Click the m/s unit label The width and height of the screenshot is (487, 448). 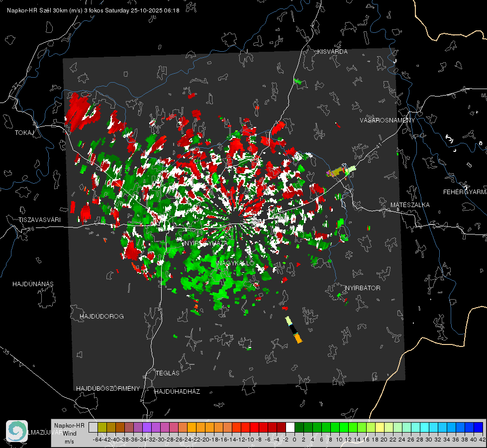click(x=69, y=442)
